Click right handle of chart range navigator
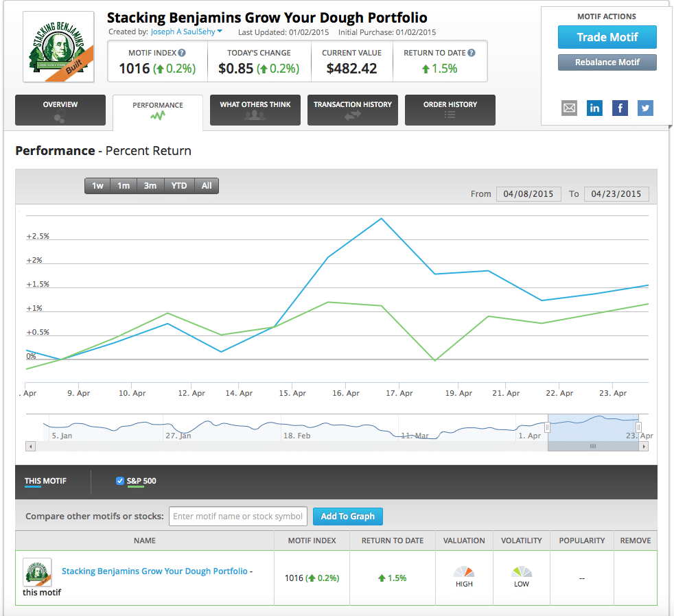 coord(638,427)
